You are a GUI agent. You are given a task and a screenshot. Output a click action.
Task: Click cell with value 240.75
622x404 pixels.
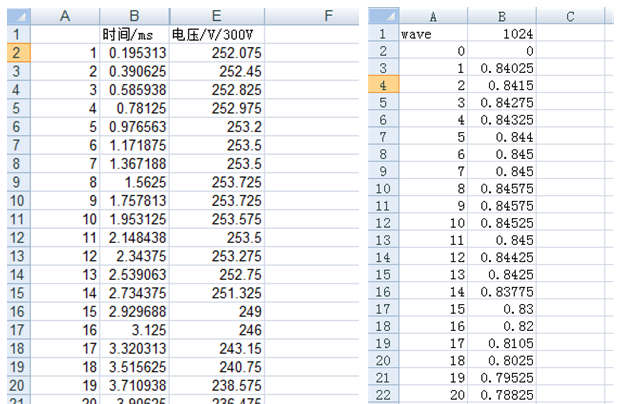click(217, 367)
